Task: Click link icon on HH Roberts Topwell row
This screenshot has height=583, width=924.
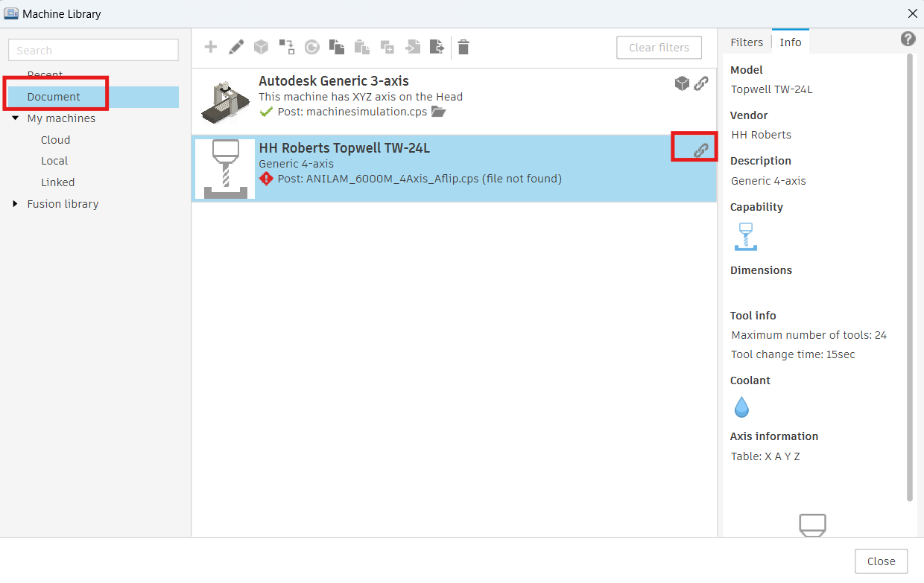Action: click(x=701, y=150)
